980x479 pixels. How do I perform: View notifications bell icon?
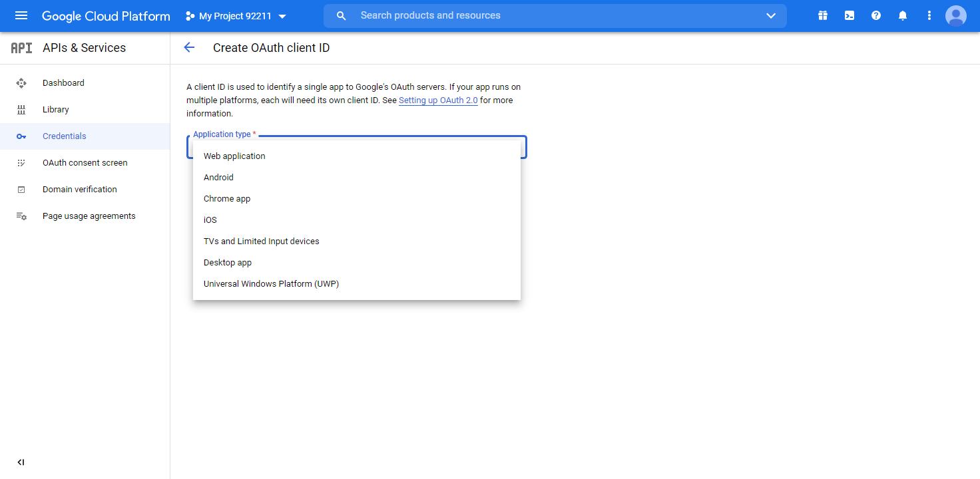coord(903,15)
